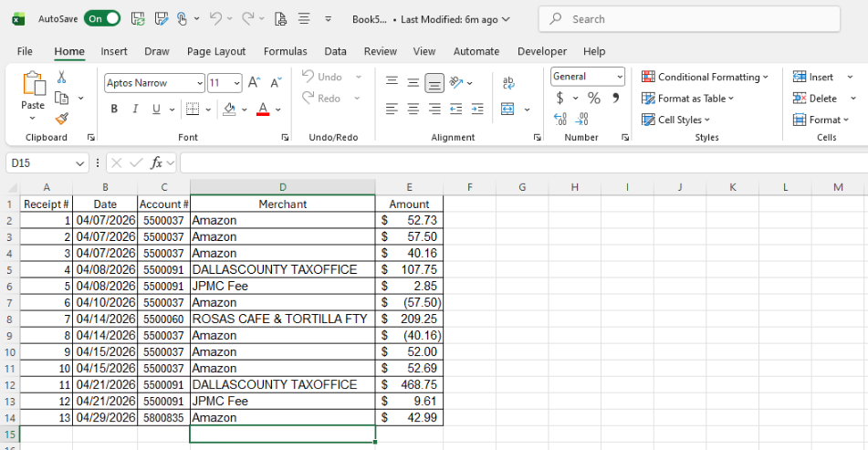The height and width of the screenshot is (450, 868).
Task: Toggle Top Align
Action: pos(392,82)
